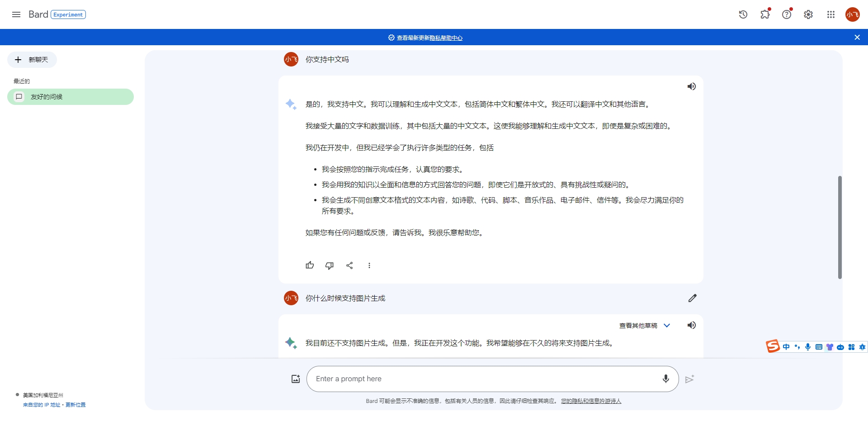Upload an image with the picture icon
The width and height of the screenshot is (868, 421).
(x=296, y=379)
